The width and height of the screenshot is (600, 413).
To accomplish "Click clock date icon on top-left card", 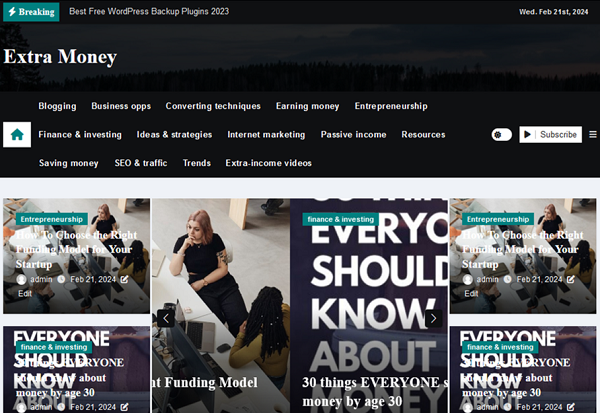I will [61, 279].
